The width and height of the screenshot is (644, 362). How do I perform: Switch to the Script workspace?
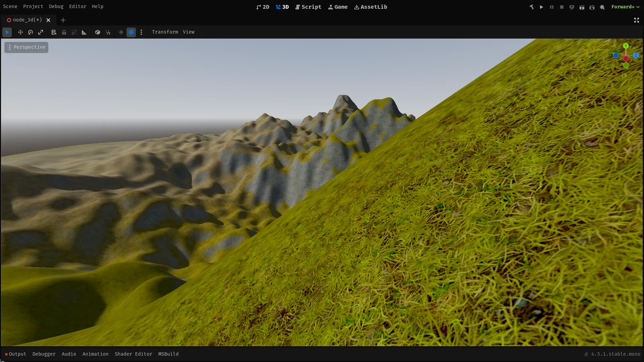tap(308, 7)
